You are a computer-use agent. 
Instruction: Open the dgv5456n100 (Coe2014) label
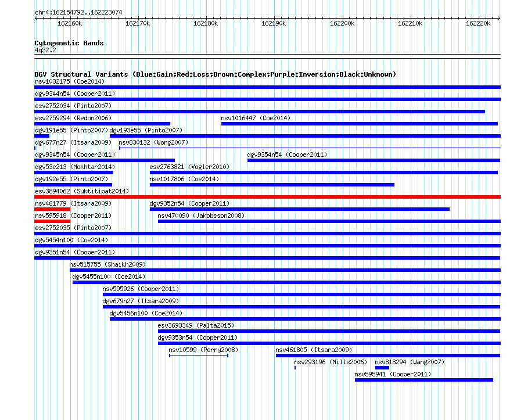[x=146, y=313]
